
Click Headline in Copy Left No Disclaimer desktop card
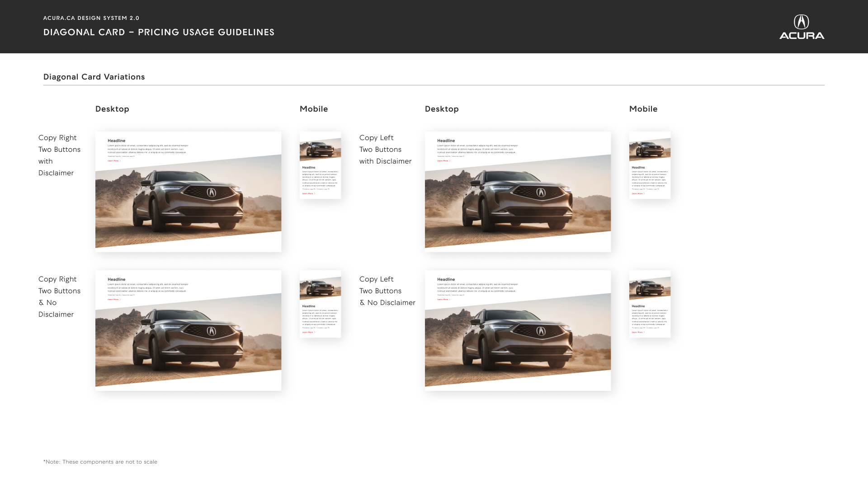click(x=446, y=280)
